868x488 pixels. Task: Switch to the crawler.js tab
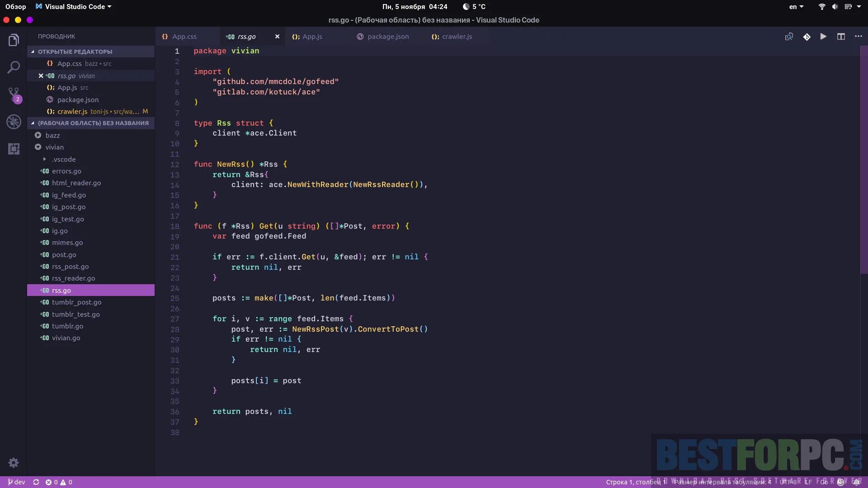point(457,37)
